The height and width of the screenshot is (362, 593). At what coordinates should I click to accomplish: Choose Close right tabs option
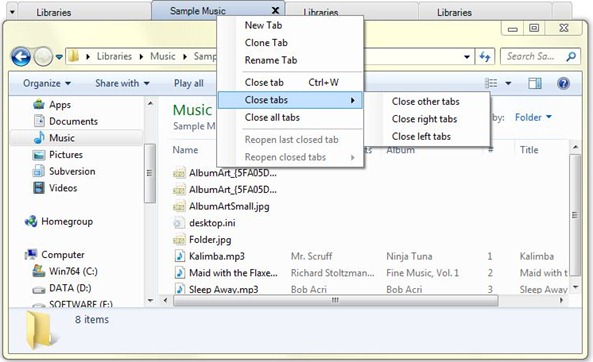(424, 119)
